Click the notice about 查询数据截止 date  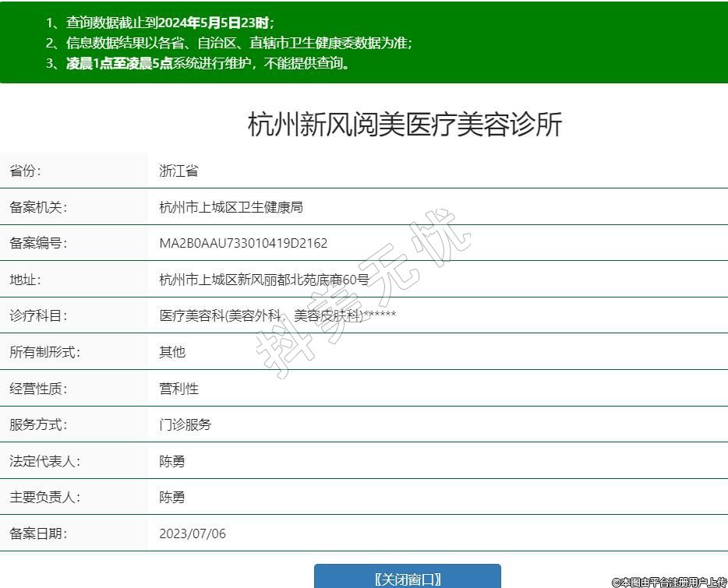(x=160, y=23)
